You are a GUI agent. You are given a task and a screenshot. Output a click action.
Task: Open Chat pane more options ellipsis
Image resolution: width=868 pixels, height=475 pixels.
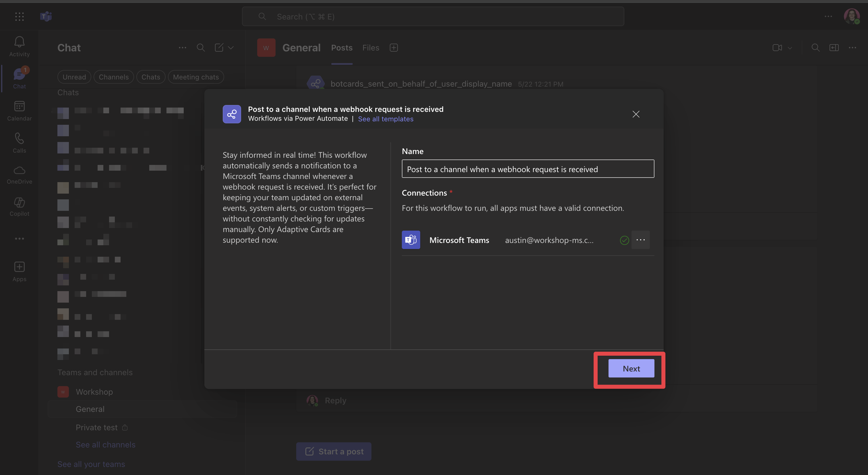[182, 47]
